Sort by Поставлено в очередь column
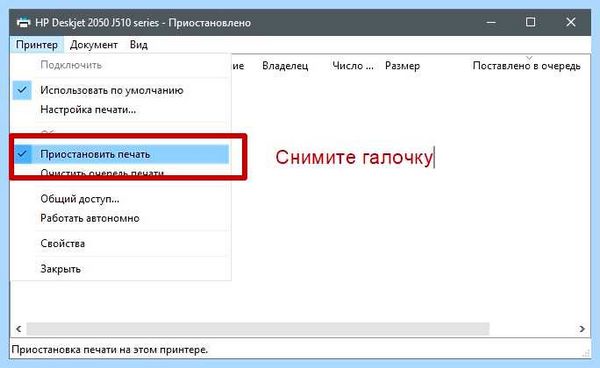Image resolution: width=600 pixels, height=368 pixels. (527, 66)
